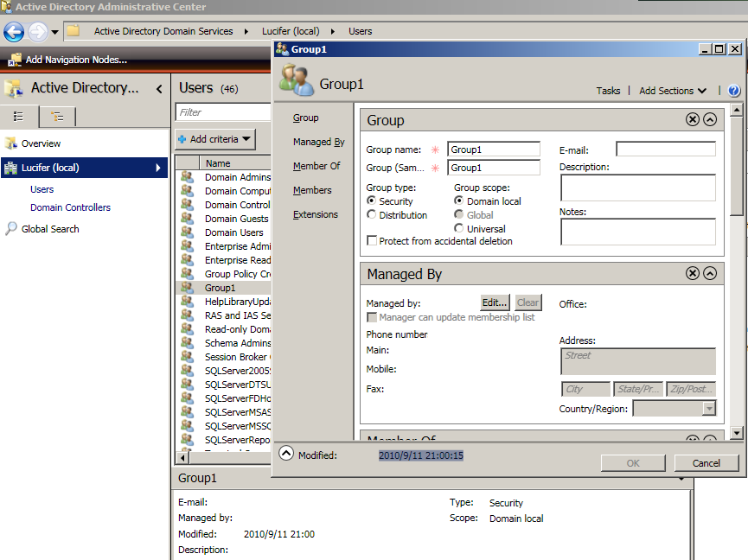The width and height of the screenshot is (748, 560).
Task: Click the left arrow of the list's horizontal scrollbar
Action: coord(182,458)
